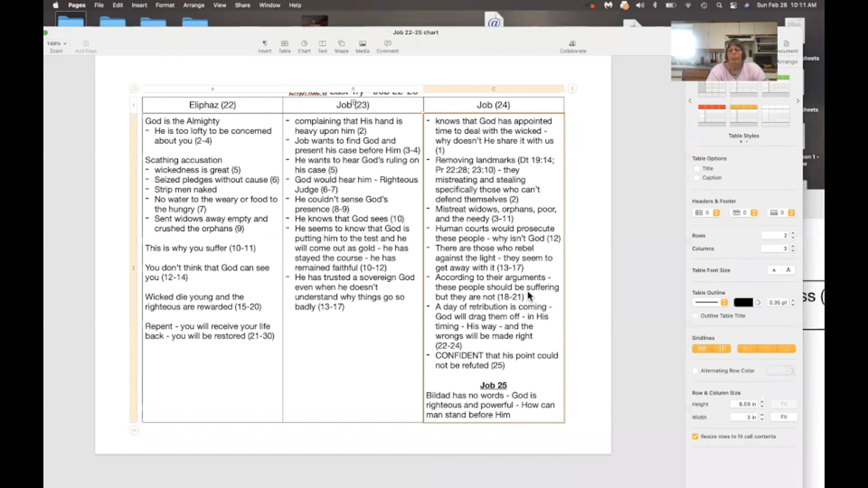
Task: Click the battery status icon
Action: pos(671,5)
